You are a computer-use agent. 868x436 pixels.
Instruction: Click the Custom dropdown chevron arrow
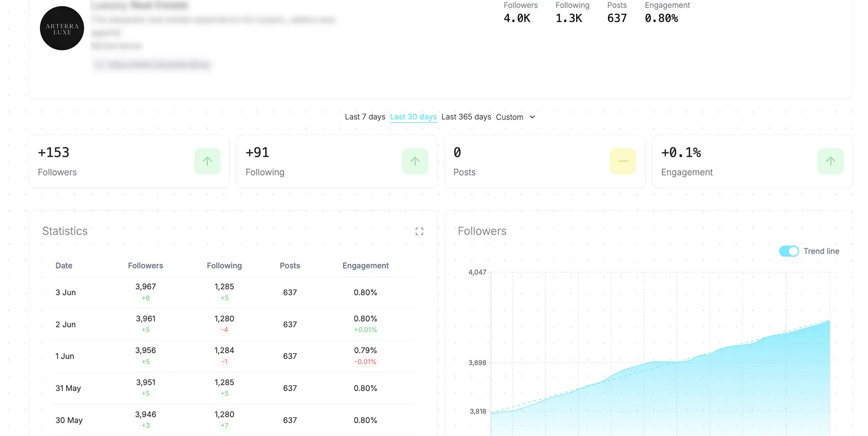532,117
